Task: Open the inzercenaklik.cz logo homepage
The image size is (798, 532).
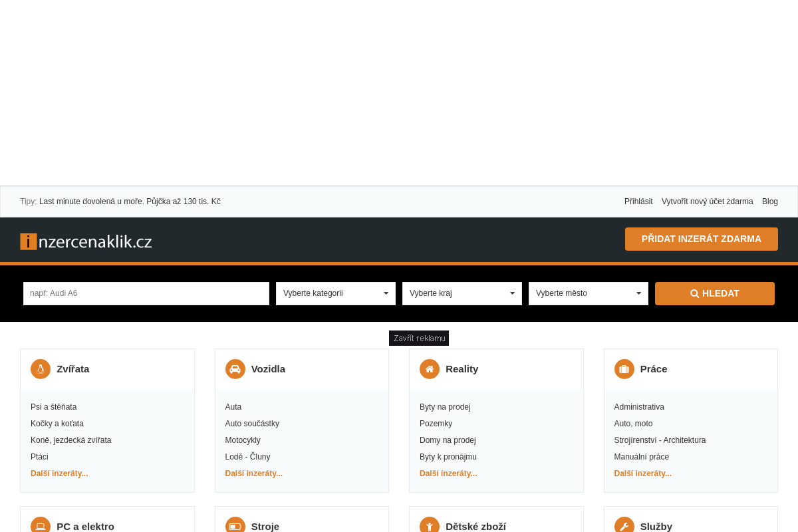Action: point(86,241)
